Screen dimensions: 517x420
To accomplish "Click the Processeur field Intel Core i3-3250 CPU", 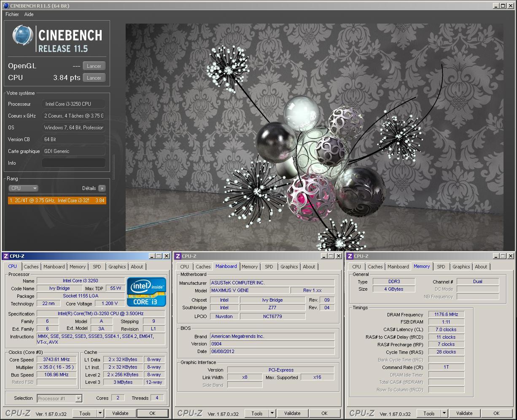I will click(74, 104).
